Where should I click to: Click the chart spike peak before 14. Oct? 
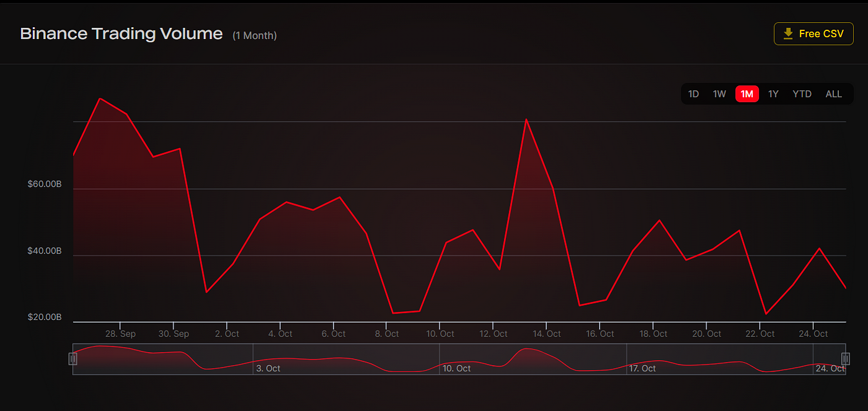click(x=526, y=119)
